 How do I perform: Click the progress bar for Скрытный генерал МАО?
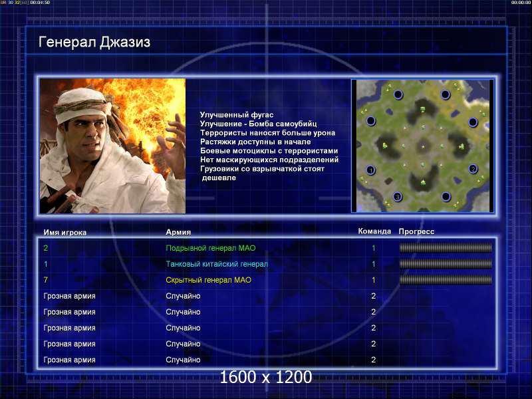click(446, 280)
